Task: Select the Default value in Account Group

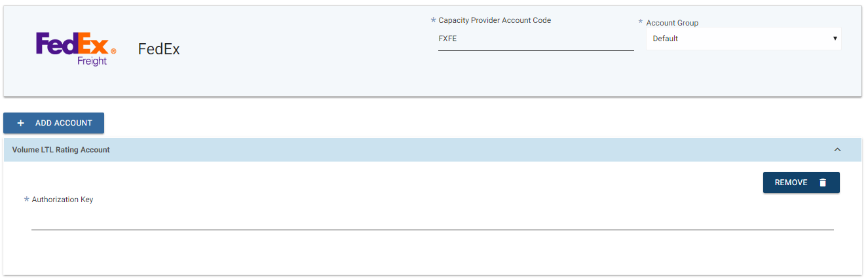Action: pos(666,39)
